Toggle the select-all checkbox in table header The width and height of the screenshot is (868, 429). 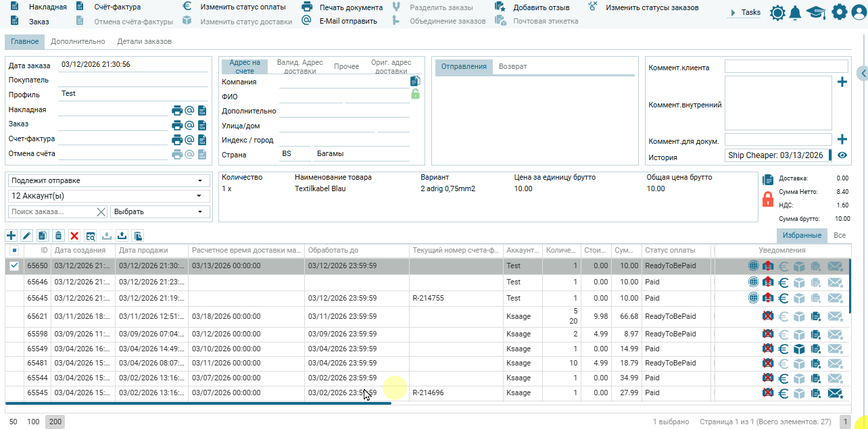[14, 251]
